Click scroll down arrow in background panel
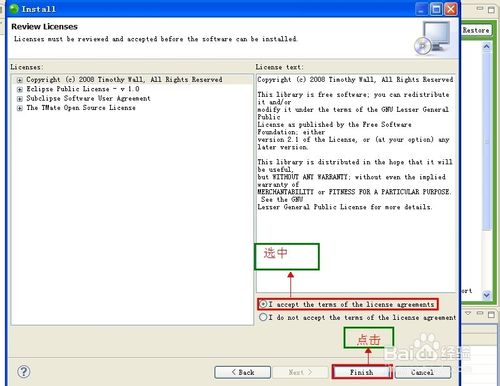Screen dimensions: 500x386 click(x=487, y=295)
